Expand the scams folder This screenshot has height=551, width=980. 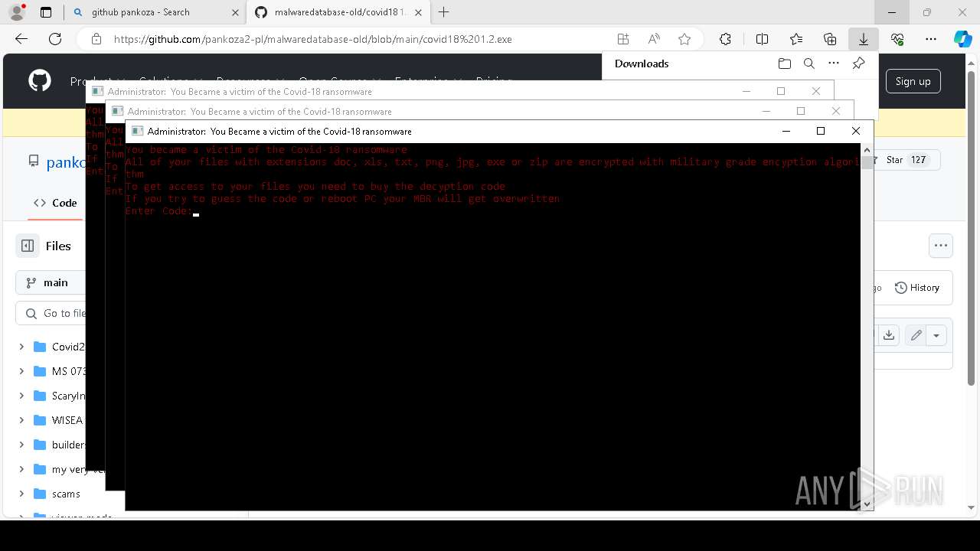point(21,494)
